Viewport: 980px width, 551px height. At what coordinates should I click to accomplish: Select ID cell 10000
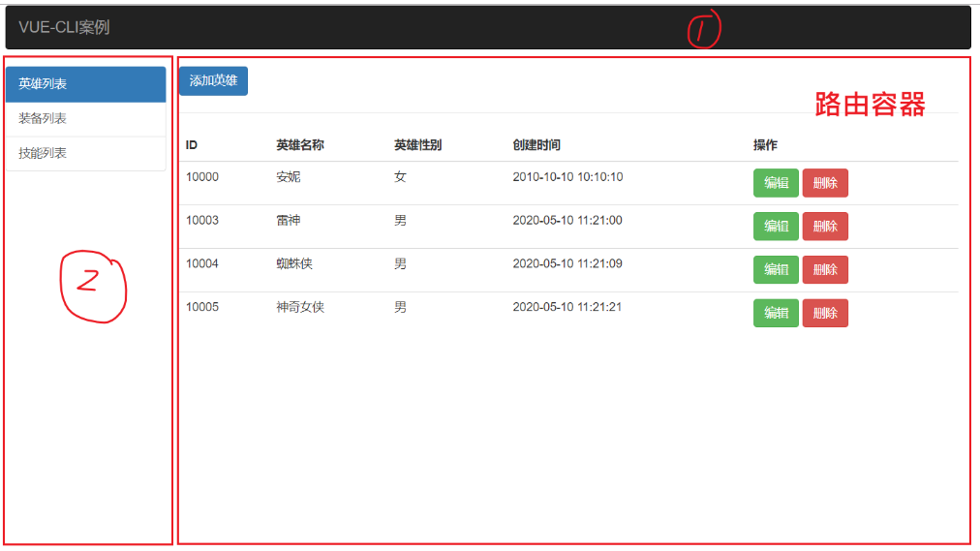[x=201, y=177]
